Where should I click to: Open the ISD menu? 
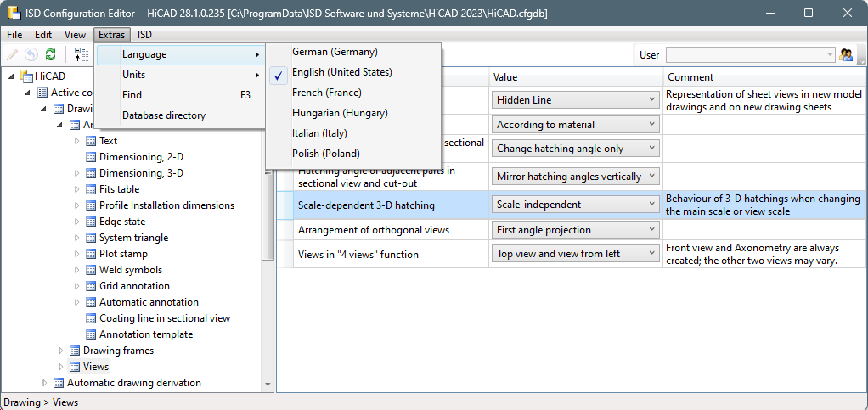(x=145, y=35)
